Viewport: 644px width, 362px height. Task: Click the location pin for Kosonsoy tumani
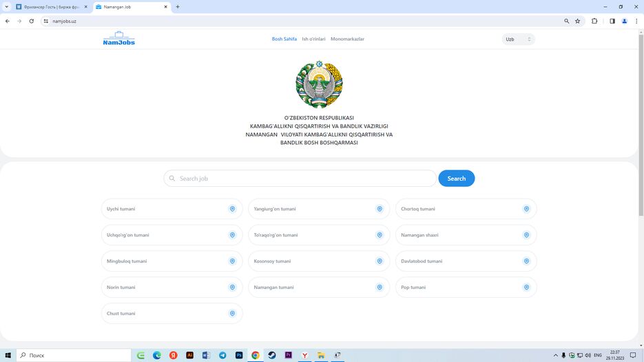pos(380,261)
